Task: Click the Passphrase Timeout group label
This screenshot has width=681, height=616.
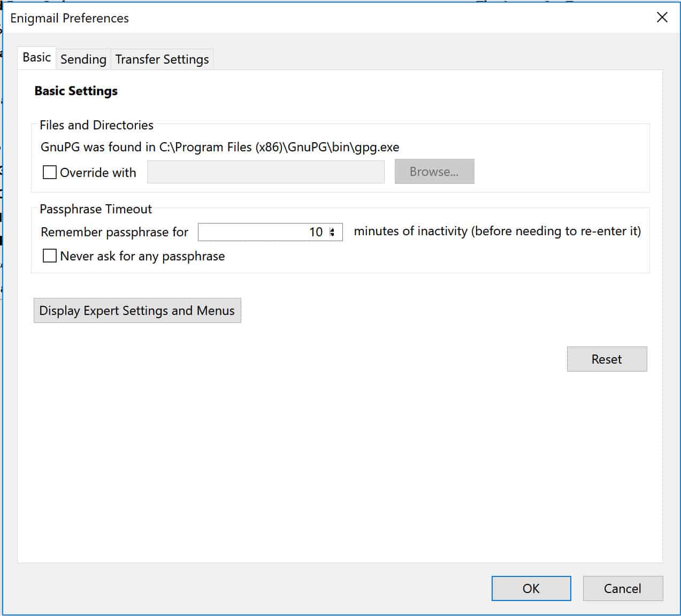Action: point(96,209)
